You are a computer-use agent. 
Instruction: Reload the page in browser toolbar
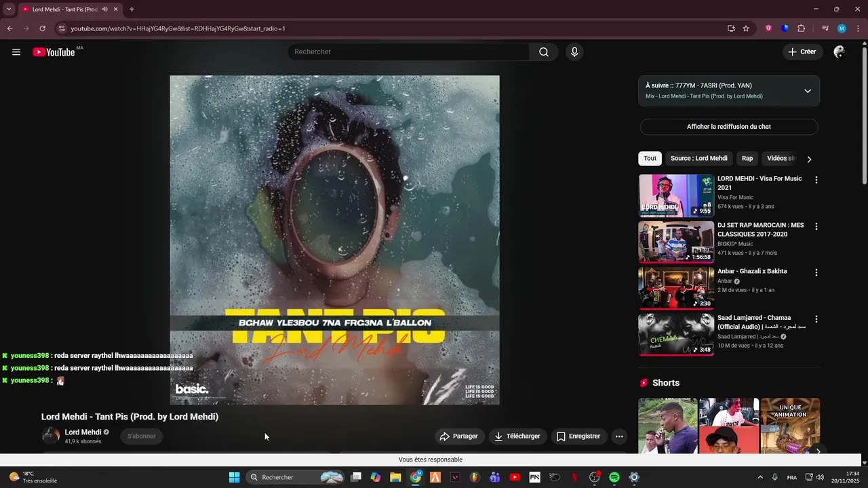tap(42, 28)
